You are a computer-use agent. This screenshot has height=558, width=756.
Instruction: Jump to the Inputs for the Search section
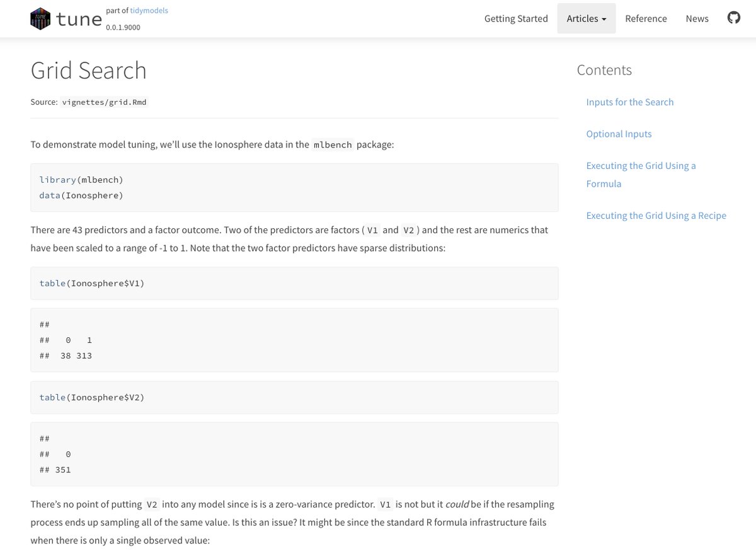pos(629,102)
